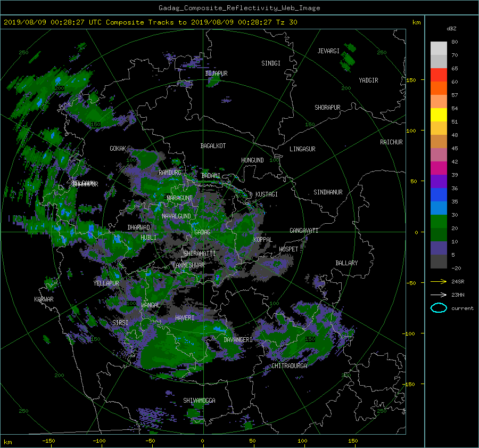The height and width of the screenshot is (448, 479).
Task: Click the 23MN legend text
Action: [x=458, y=295]
